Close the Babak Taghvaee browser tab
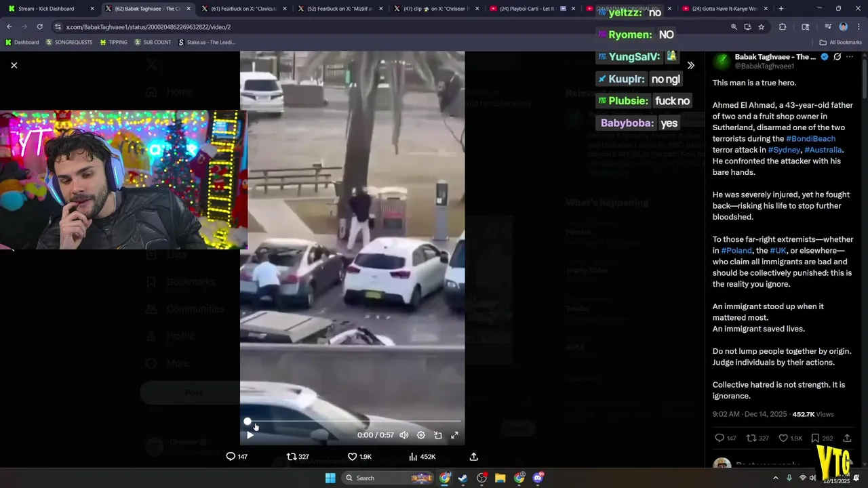 pyautogui.click(x=189, y=9)
